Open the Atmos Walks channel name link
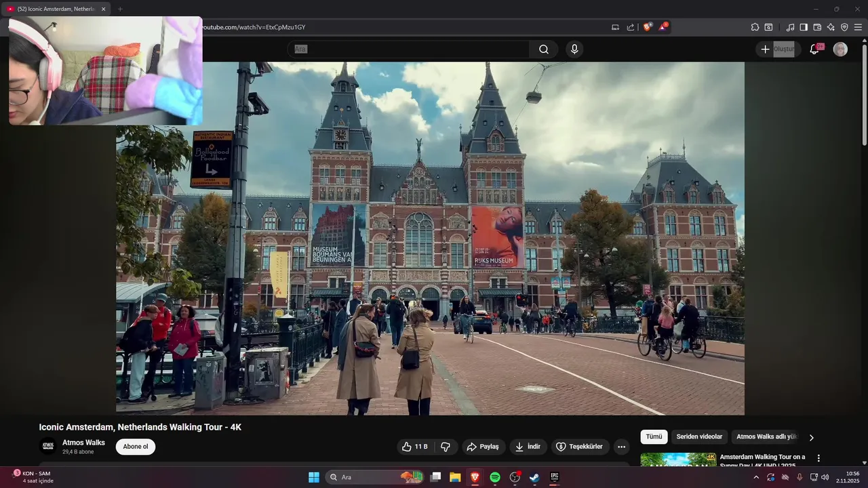The image size is (868, 488). tap(83, 443)
